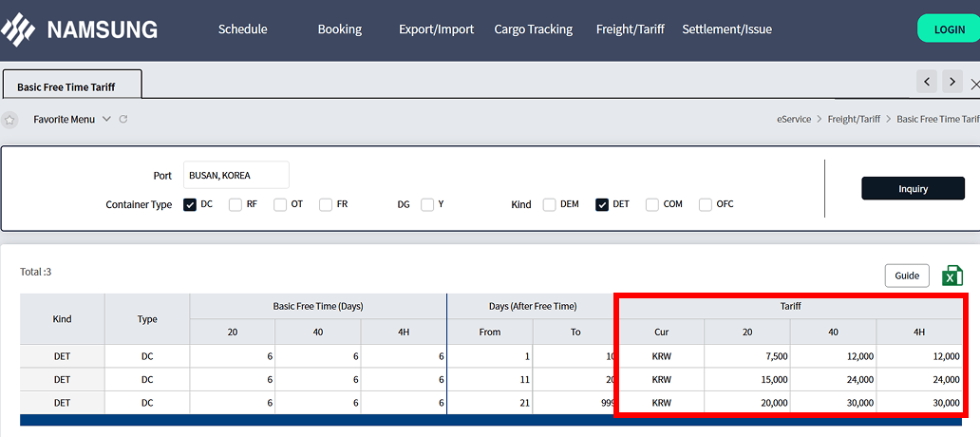Viewport: 980px width, 437px height.
Task: Uncheck the DC container type checkbox
Action: [190, 204]
